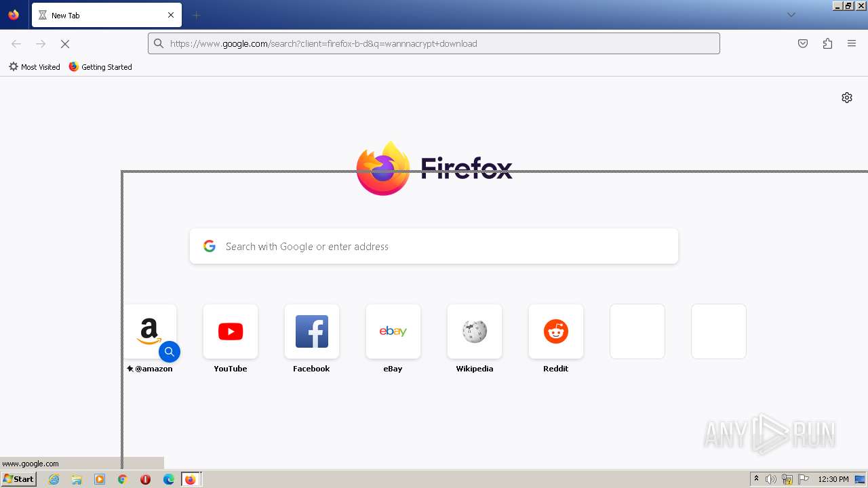
Task: Minimize the Firefox window
Action: [837, 5]
